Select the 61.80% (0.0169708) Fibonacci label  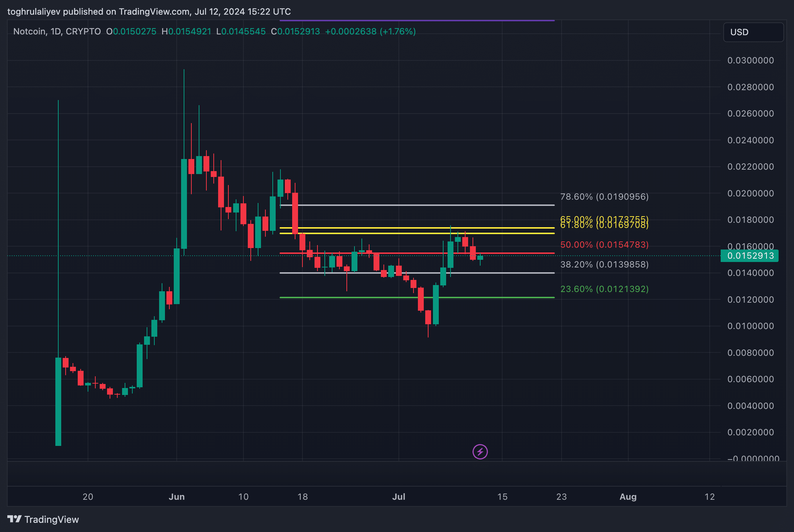pos(604,225)
